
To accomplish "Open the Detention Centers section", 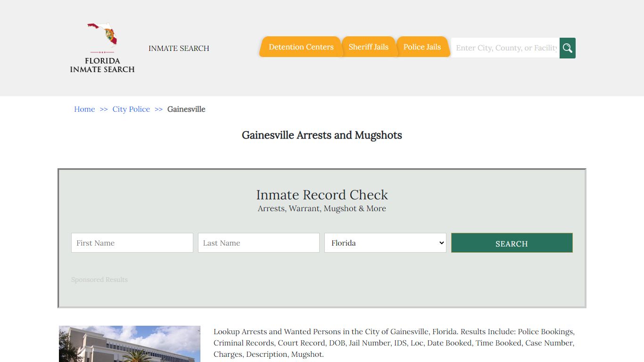I will click(301, 47).
